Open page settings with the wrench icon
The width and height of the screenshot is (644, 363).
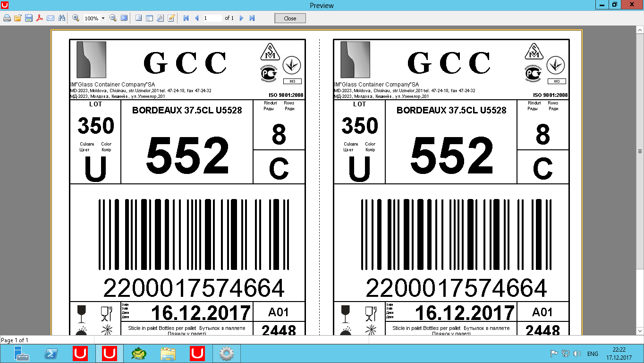point(161,18)
